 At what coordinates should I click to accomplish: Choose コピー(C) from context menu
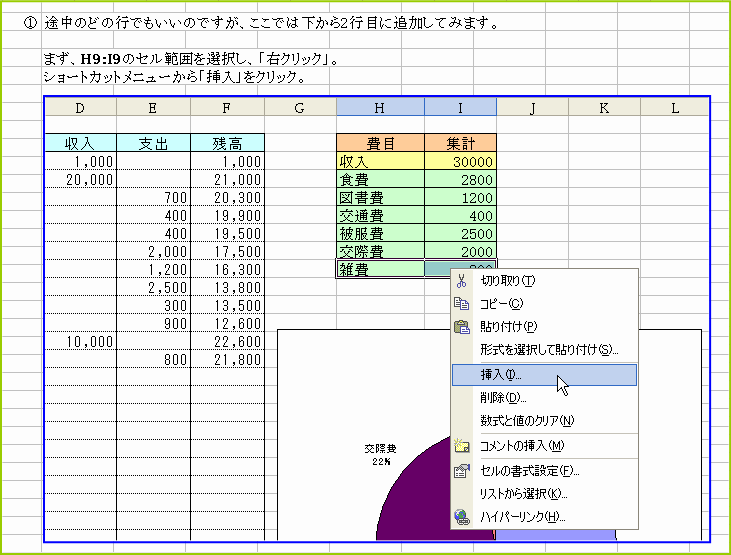click(544, 304)
